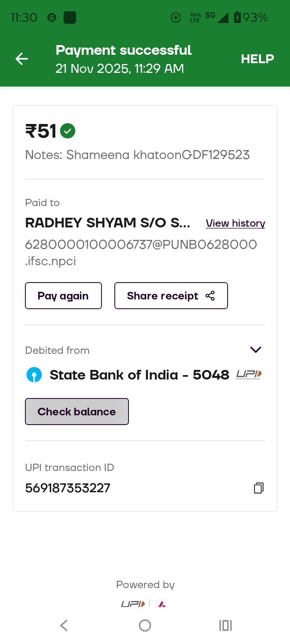Copy the UPI transaction ID
Screen dimensions: 290x644
(x=259, y=488)
